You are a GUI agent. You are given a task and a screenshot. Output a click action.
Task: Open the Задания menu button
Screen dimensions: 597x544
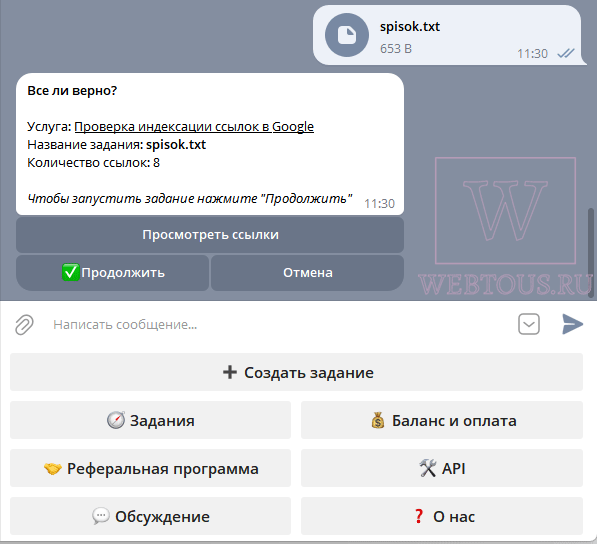(150, 420)
